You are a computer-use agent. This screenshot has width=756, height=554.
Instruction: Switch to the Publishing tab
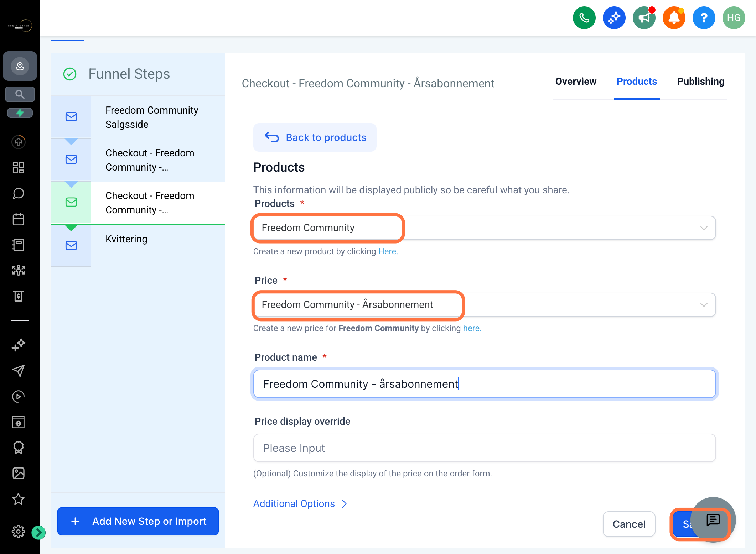point(700,82)
